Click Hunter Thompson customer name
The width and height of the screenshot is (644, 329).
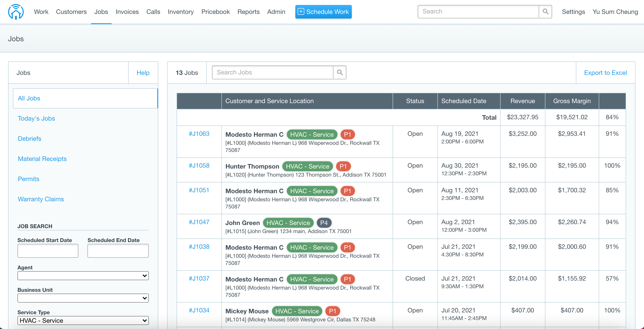click(252, 167)
